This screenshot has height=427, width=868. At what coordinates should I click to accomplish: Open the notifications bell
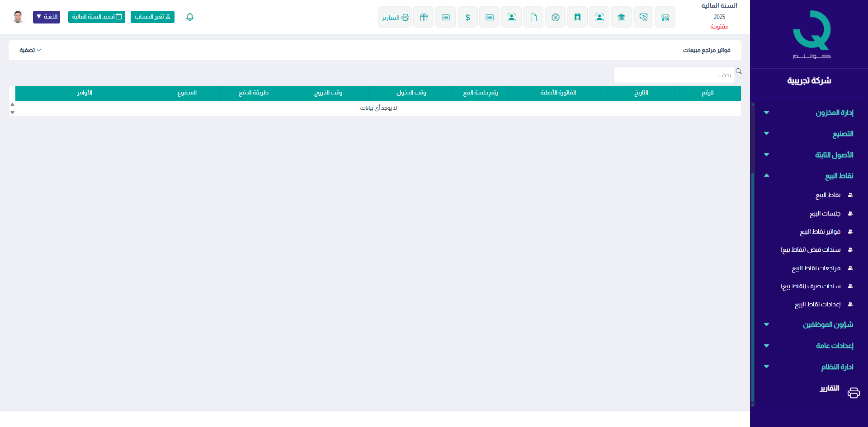click(190, 17)
